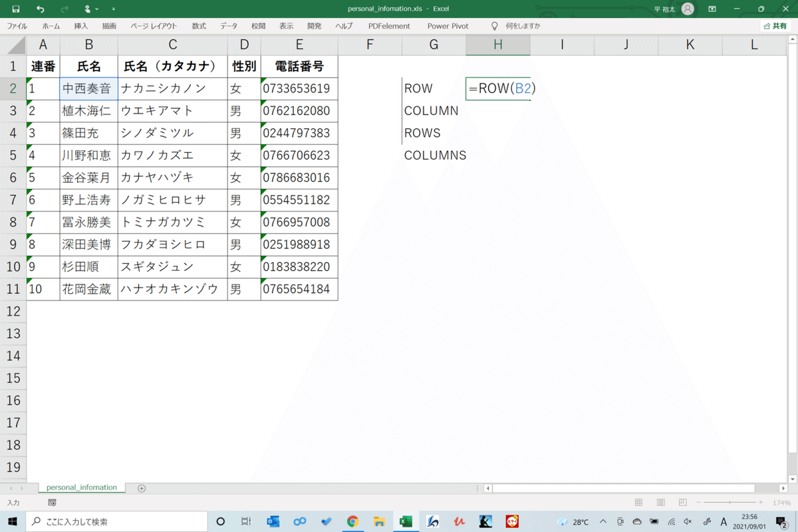Select the personal_infomation sheet tab

tap(81, 487)
